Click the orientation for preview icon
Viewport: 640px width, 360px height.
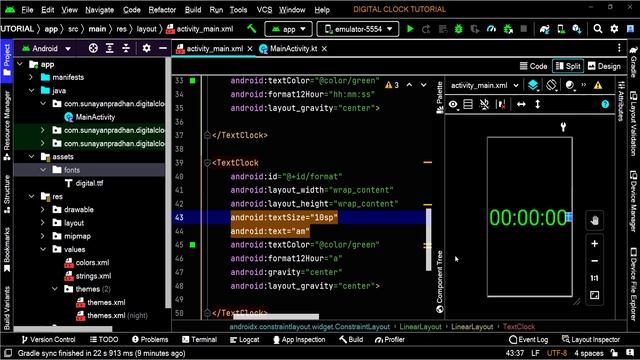[x=551, y=85]
